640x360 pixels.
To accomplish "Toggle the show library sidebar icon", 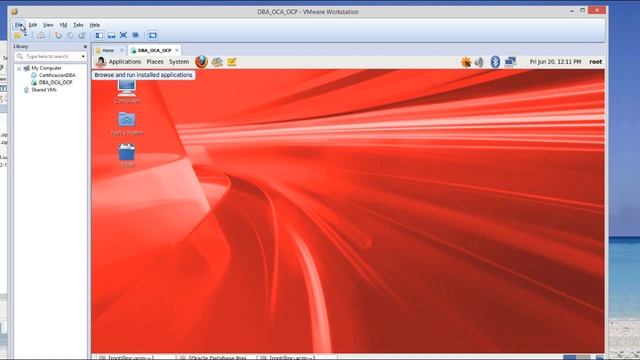I will click(x=99, y=36).
